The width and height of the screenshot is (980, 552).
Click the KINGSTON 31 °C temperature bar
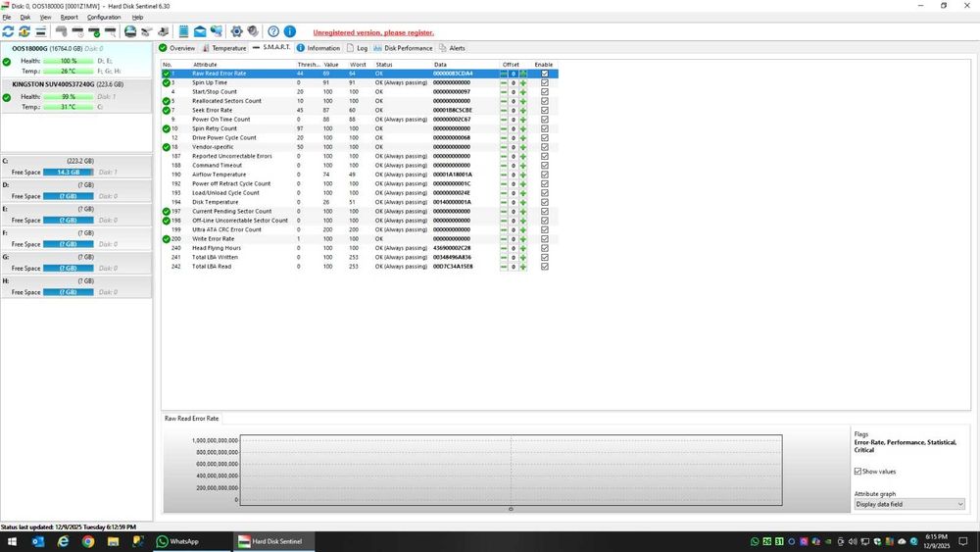coord(69,107)
